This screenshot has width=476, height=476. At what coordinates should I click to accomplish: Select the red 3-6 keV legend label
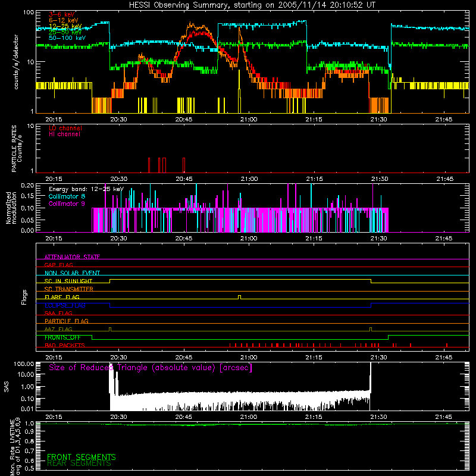coord(62,14)
